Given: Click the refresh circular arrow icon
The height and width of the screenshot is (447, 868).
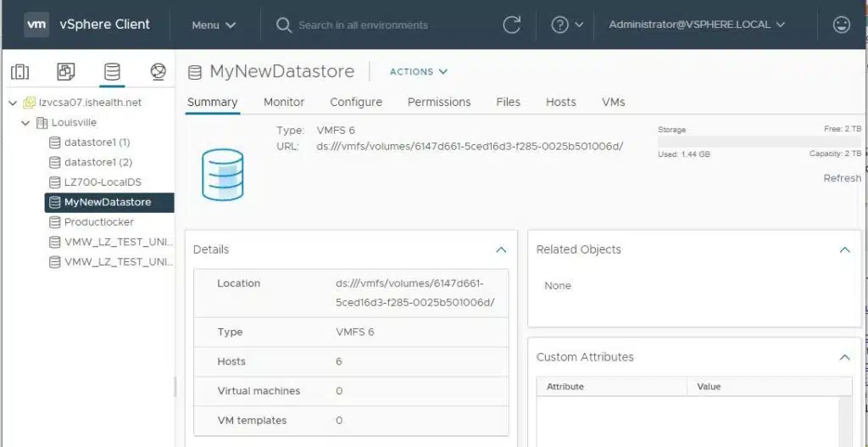Looking at the screenshot, I should tap(511, 25).
